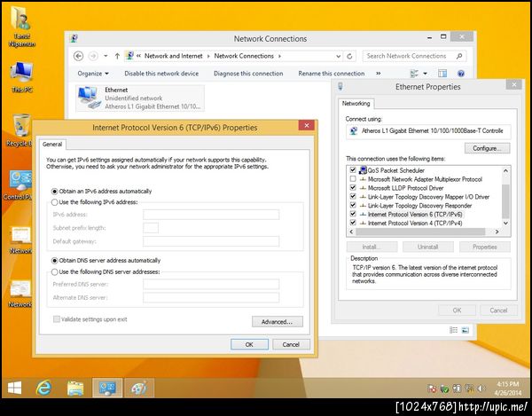
Task: Click the clock in the taskbar
Action: [507, 389]
